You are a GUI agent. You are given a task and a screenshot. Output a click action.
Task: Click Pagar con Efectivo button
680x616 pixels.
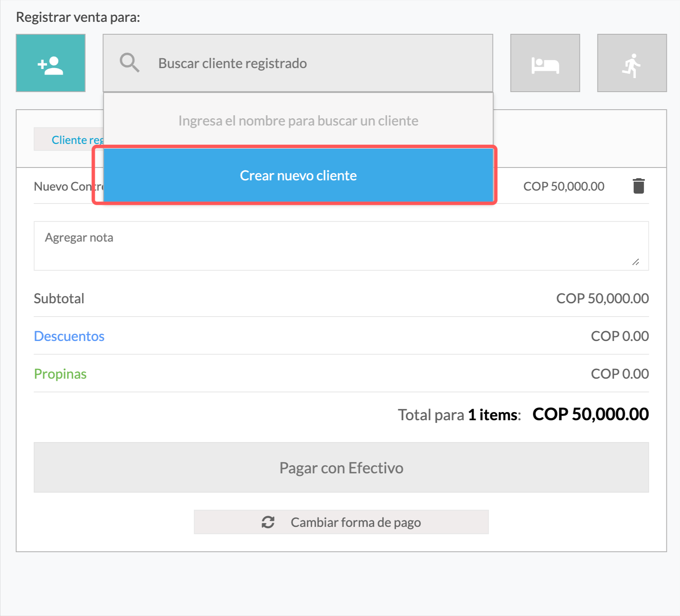click(x=341, y=467)
